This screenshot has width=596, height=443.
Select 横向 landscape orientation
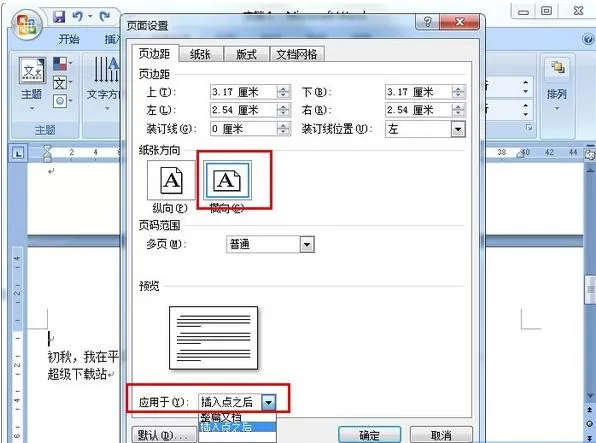point(227,180)
